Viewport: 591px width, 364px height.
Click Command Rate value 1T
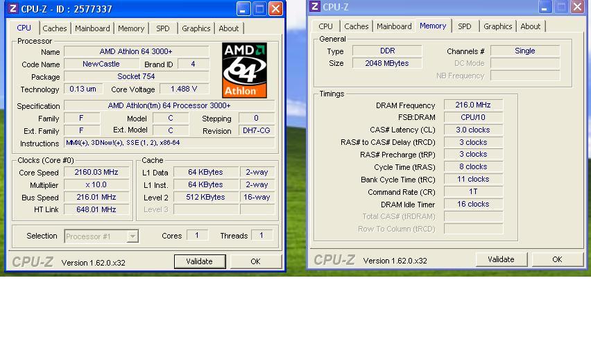click(x=473, y=191)
